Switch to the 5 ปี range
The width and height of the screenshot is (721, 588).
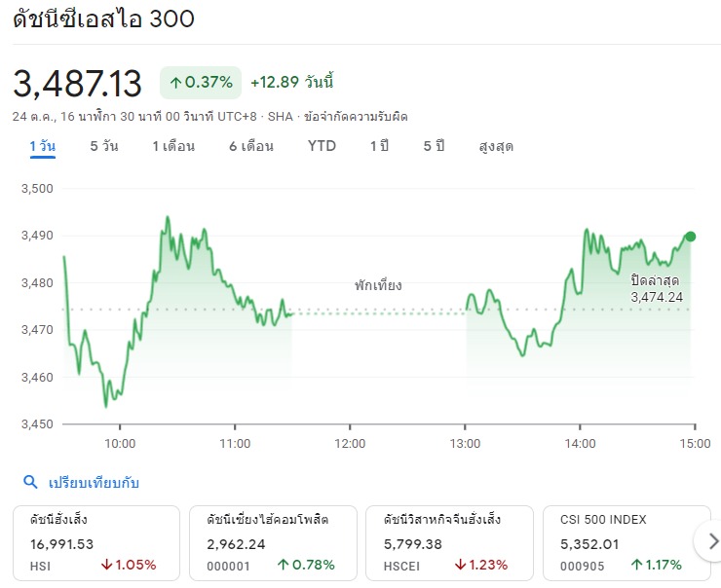point(434,147)
